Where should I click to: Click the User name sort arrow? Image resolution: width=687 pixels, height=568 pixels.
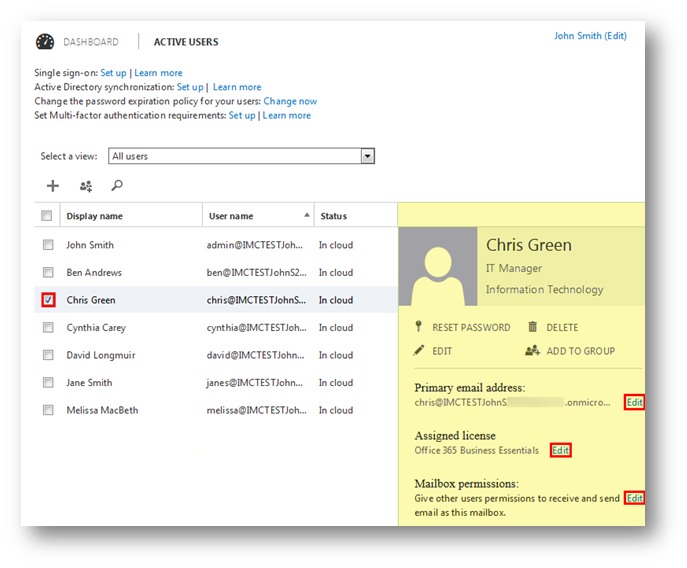pyautogui.click(x=307, y=215)
